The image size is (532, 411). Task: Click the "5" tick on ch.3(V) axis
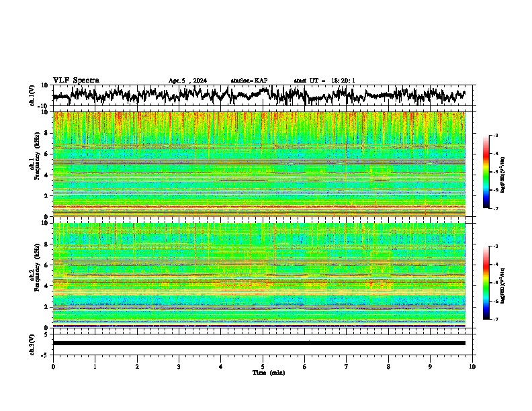click(x=46, y=334)
